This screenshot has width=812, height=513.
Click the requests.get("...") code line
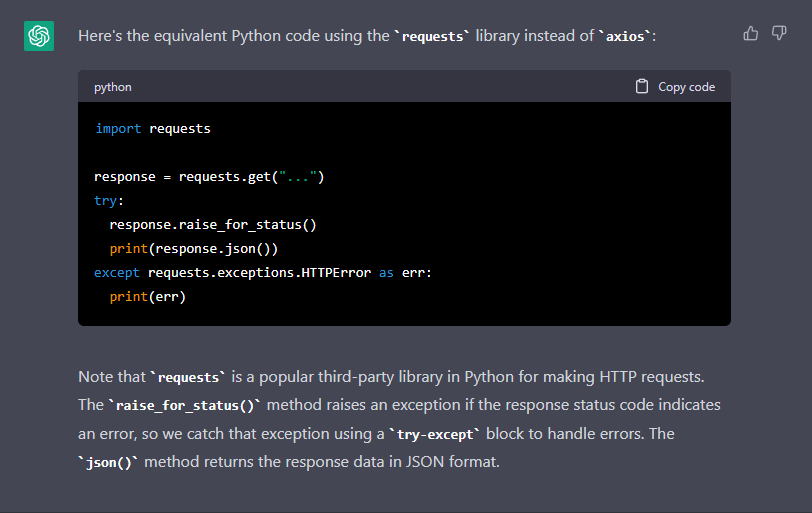(209, 177)
